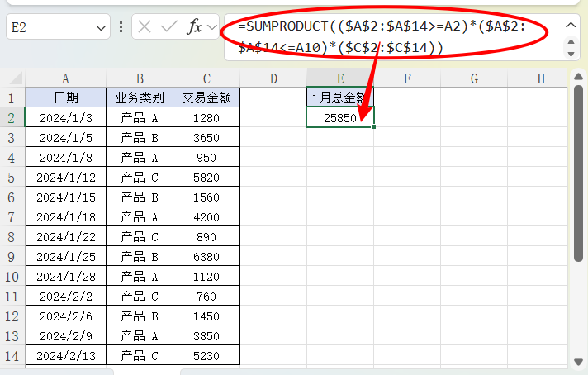Click the select-all corner of the grid
This screenshot has width=588, height=375.
click(12, 78)
